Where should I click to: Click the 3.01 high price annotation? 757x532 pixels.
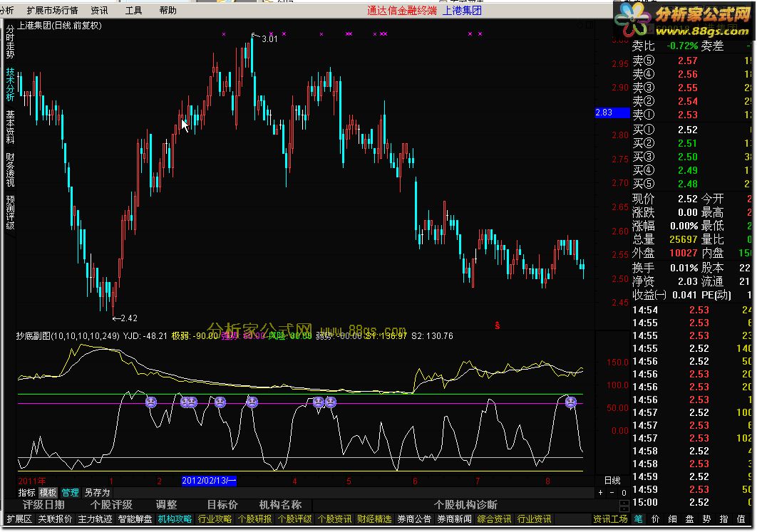coord(269,39)
